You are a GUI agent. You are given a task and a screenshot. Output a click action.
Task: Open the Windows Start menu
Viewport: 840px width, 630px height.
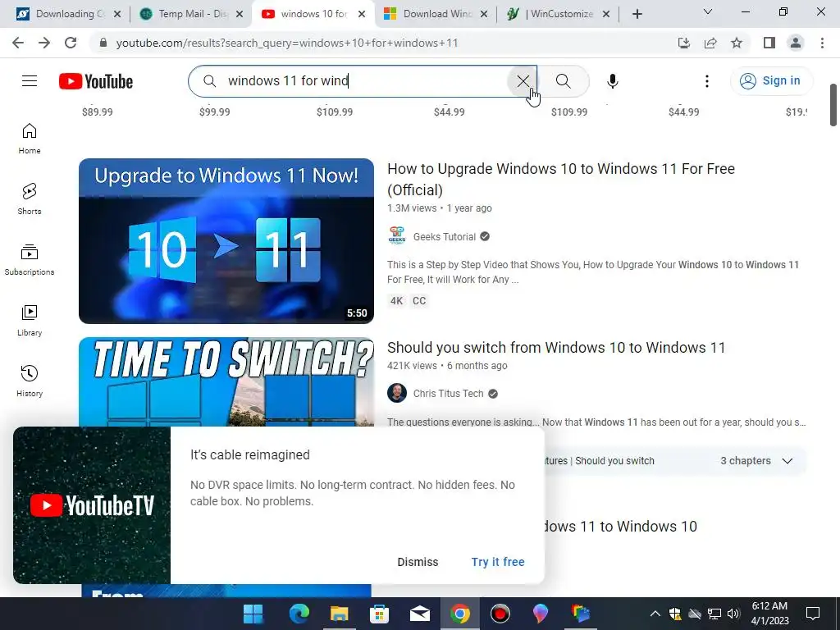(x=253, y=614)
